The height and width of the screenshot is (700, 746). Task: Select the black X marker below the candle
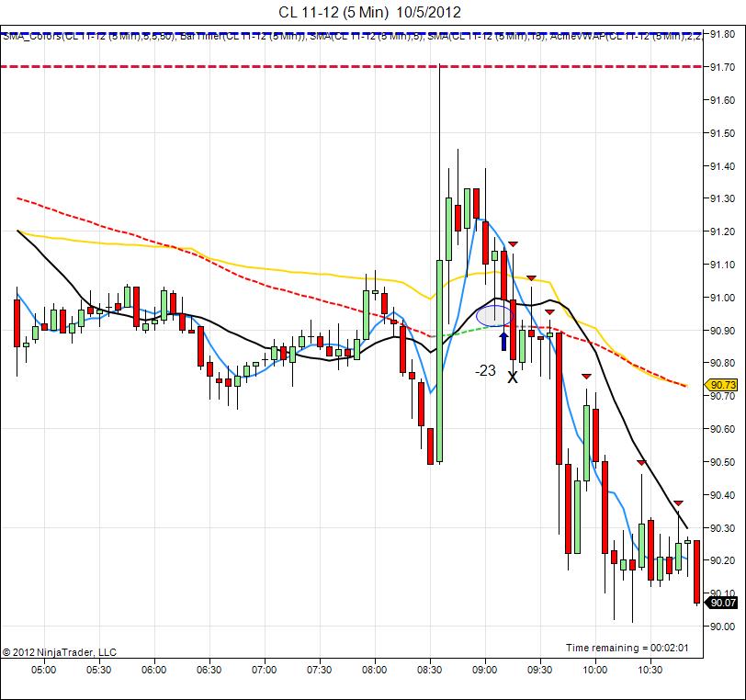click(x=513, y=378)
